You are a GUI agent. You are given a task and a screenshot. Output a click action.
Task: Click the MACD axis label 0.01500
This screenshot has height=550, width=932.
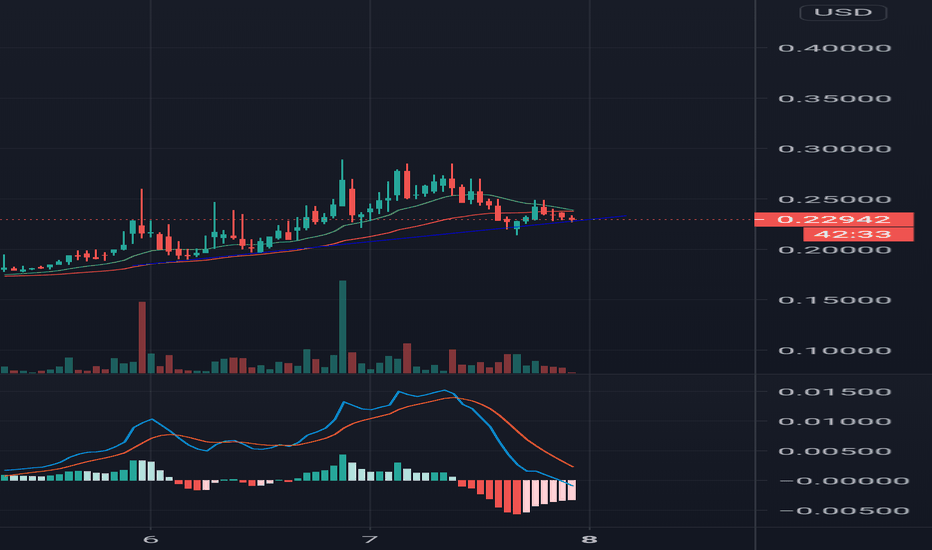coord(835,392)
